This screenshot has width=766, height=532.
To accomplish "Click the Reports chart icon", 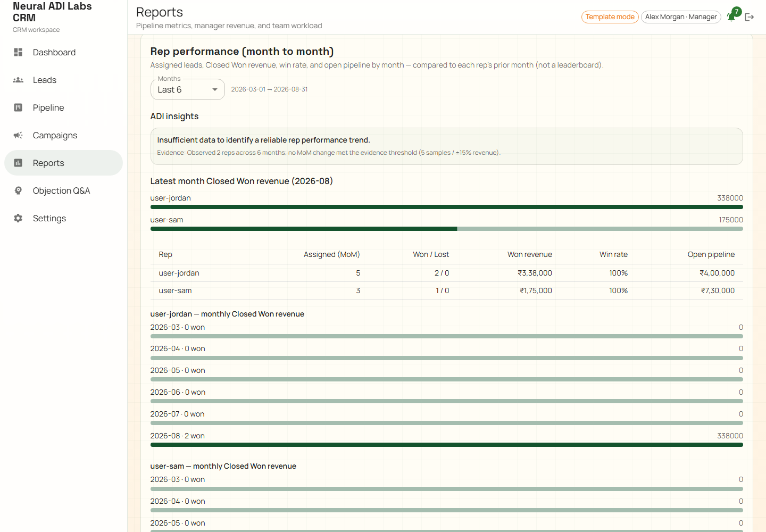I will click(x=18, y=163).
